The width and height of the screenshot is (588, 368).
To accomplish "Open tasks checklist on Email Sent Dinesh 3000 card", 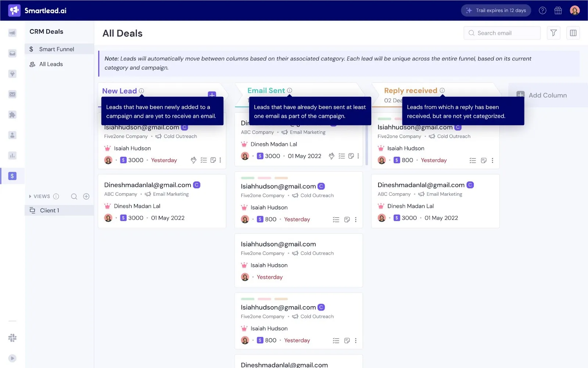I will coord(342,156).
